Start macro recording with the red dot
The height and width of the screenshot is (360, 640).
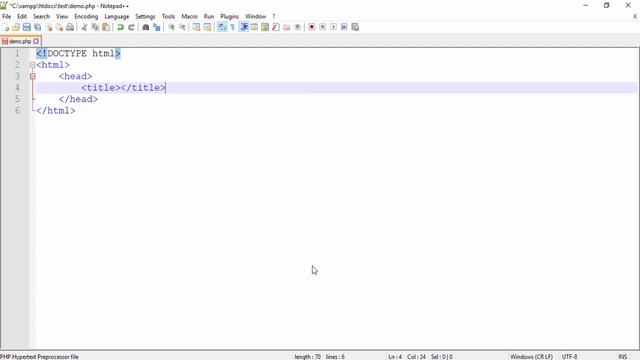(312, 27)
